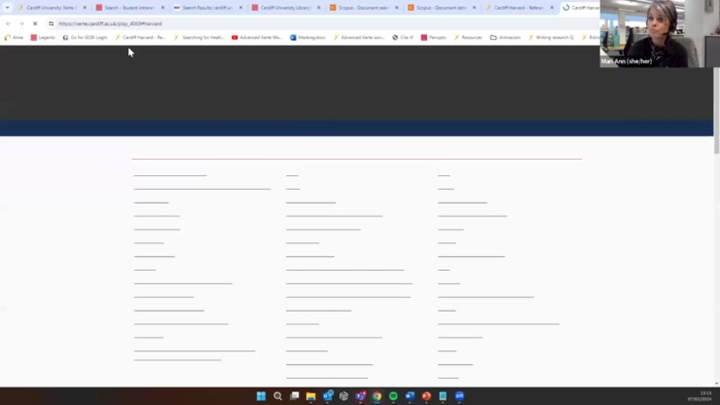Open Google Chrome from taskbar

pyautogui.click(x=377, y=396)
